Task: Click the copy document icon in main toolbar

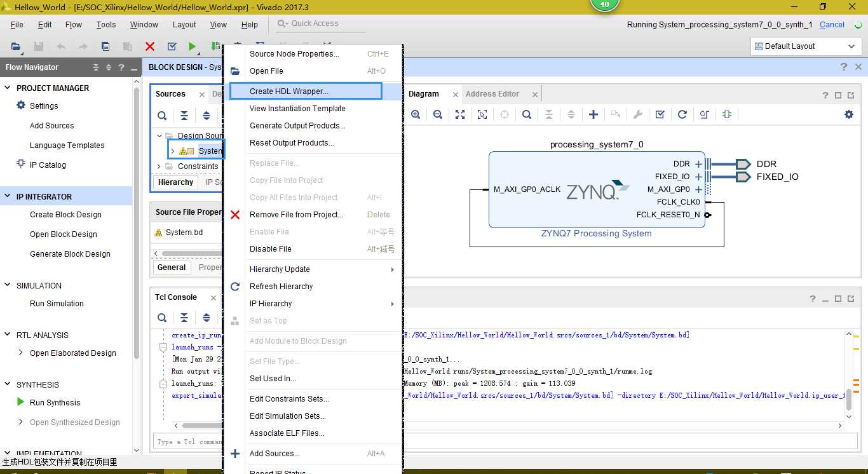Action: click(105, 46)
